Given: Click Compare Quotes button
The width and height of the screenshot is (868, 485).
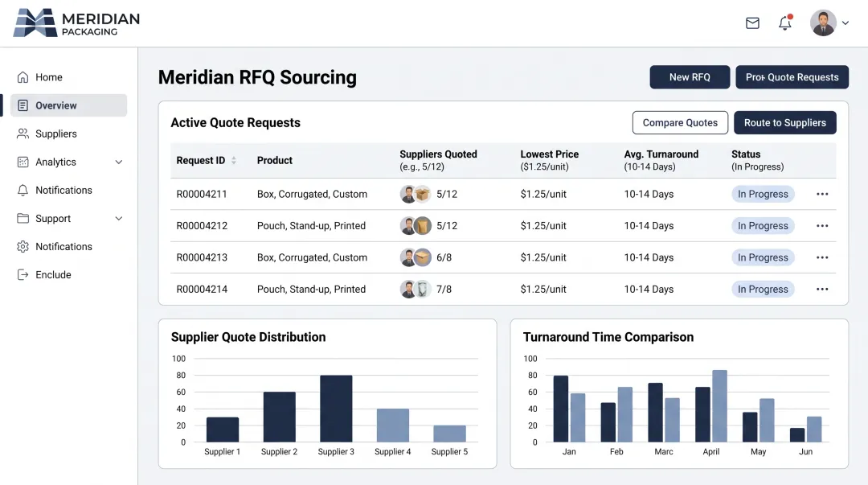Looking at the screenshot, I should 680,122.
